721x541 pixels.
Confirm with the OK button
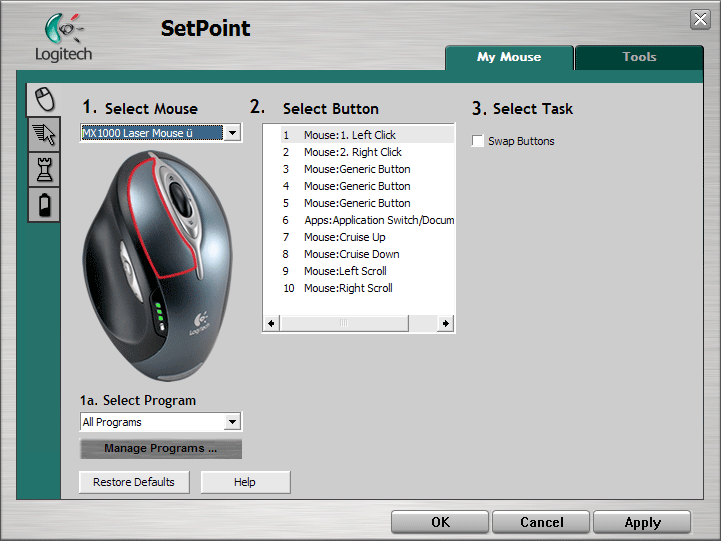440,522
